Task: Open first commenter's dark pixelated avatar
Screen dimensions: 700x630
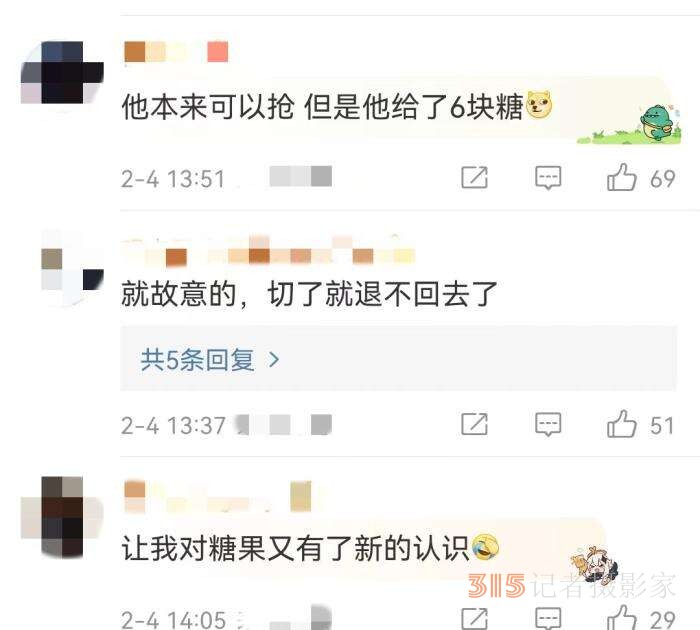Action: tap(62, 73)
